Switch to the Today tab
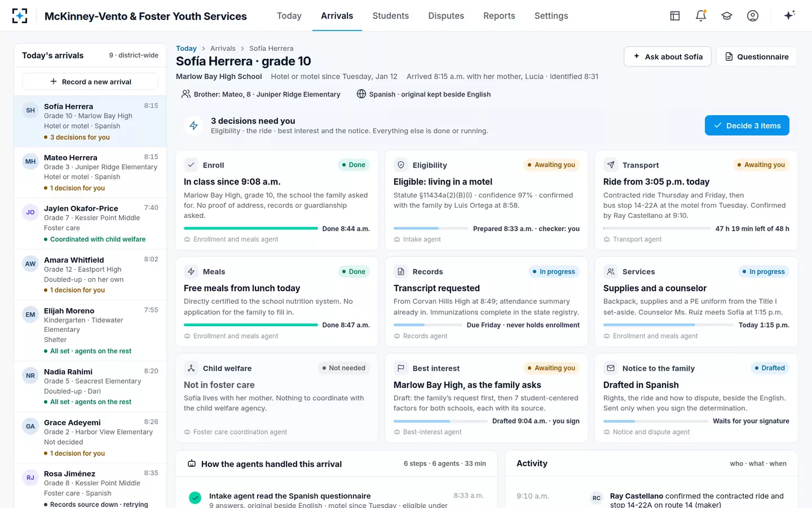Viewport: 812px width, 508px height. coord(289,16)
